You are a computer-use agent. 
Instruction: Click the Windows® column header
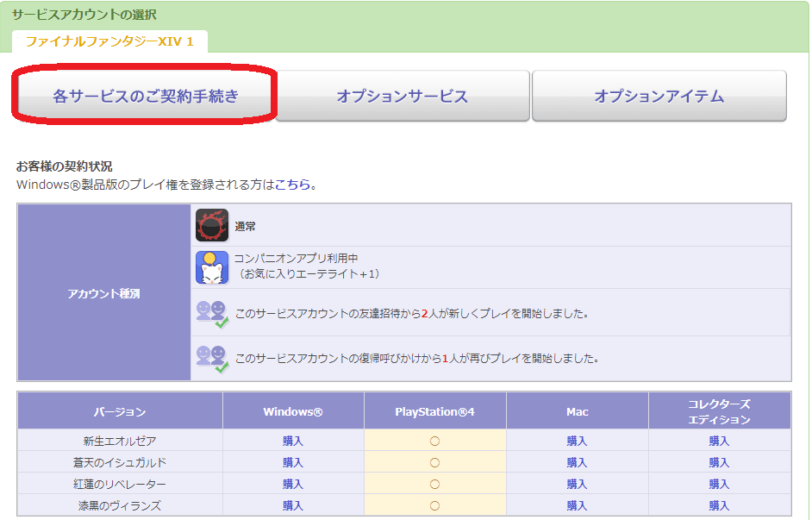[293, 410]
